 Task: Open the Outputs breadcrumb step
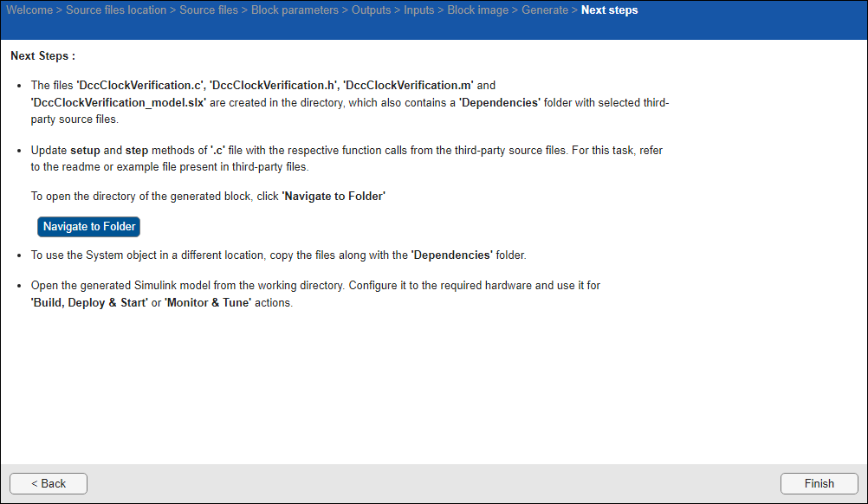coord(371,10)
